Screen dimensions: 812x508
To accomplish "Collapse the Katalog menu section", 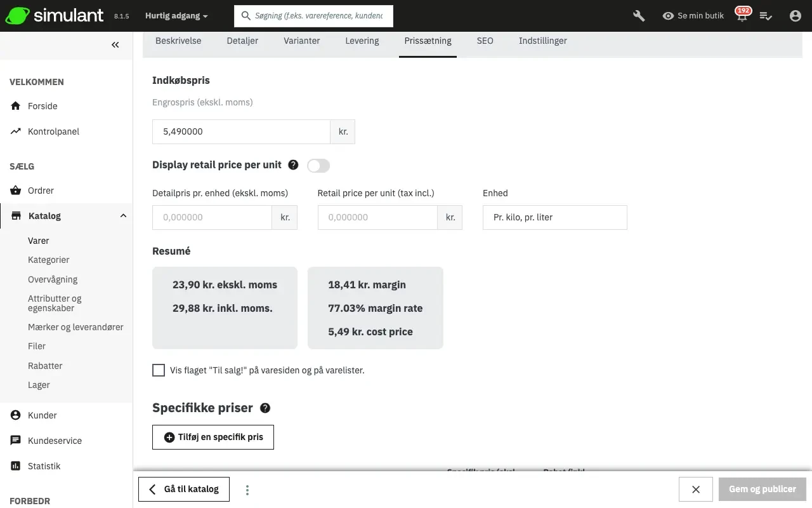I will [123, 216].
